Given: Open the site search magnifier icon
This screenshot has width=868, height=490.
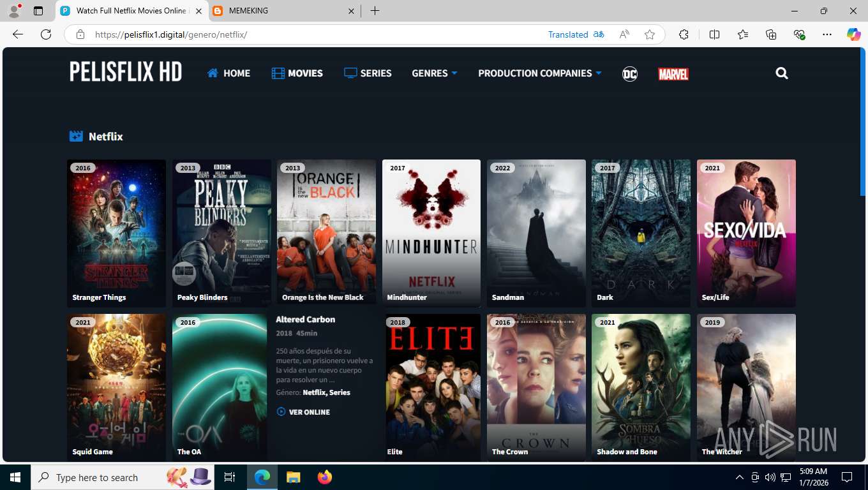Looking at the screenshot, I should click(x=782, y=73).
